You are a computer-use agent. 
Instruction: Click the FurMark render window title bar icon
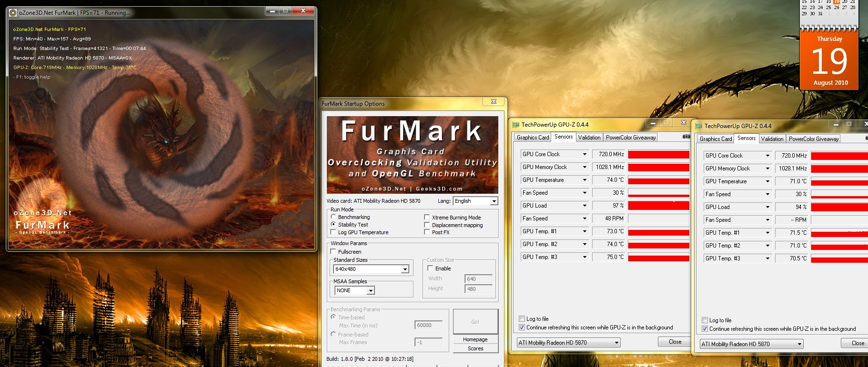coord(13,13)
